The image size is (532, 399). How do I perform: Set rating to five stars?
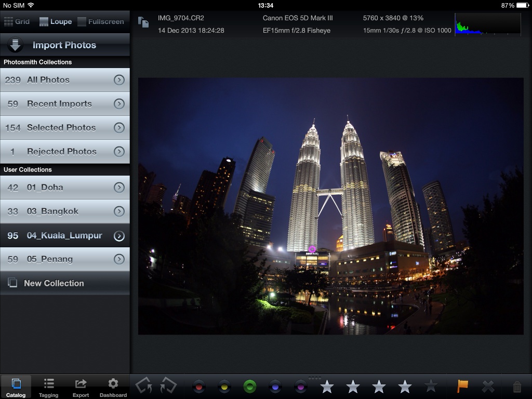tap(431, 386)
